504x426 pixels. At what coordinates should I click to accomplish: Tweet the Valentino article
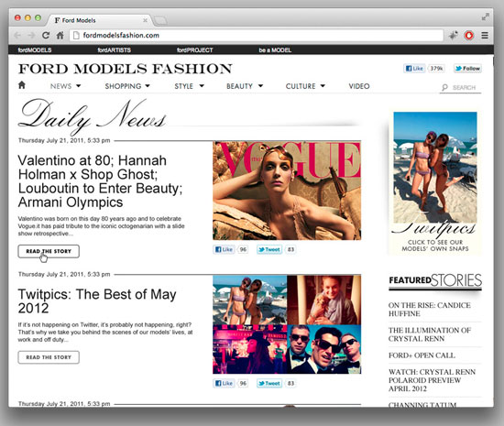coord(269,249)
